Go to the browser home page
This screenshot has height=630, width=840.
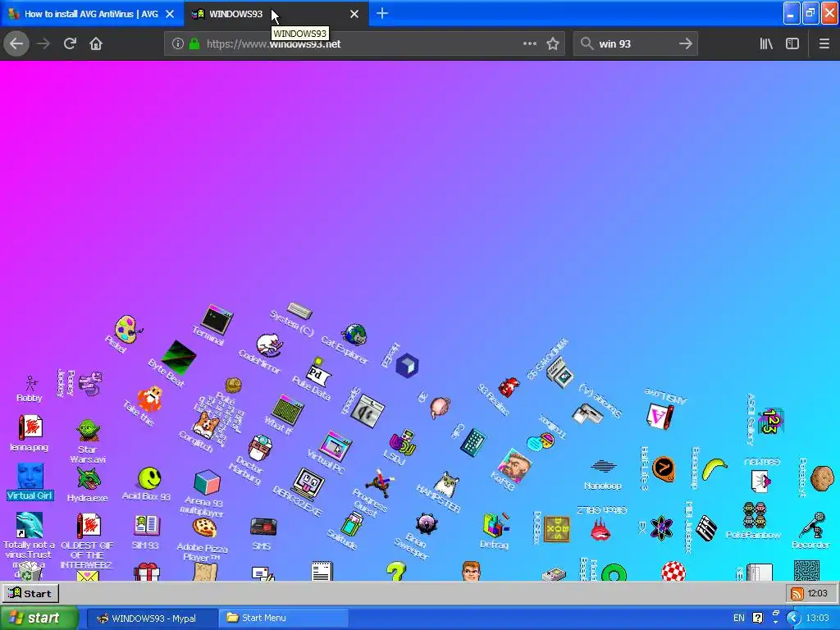[x=96, y=44]
